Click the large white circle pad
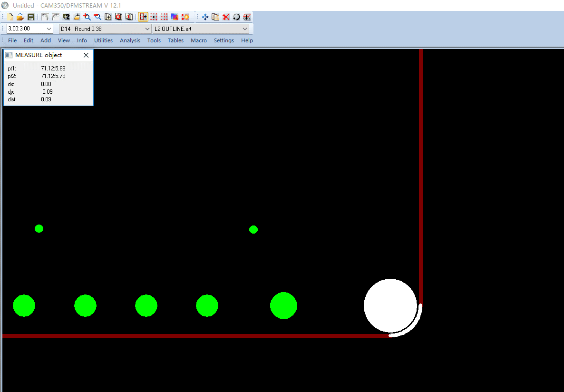 (x=390, y=305)
